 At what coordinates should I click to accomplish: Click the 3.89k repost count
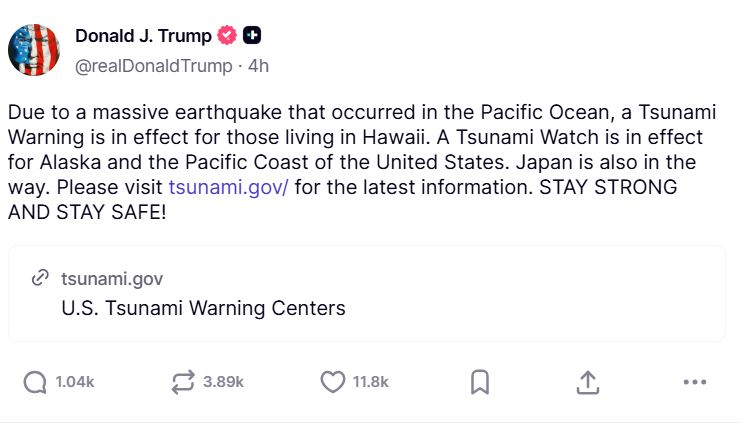pos(223,382)
